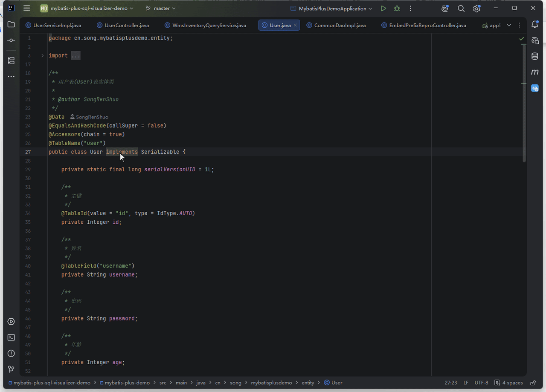Open the Maven tool window
Image resolution: width=546 pixels, height=392 pixels.
click(535, 72)
